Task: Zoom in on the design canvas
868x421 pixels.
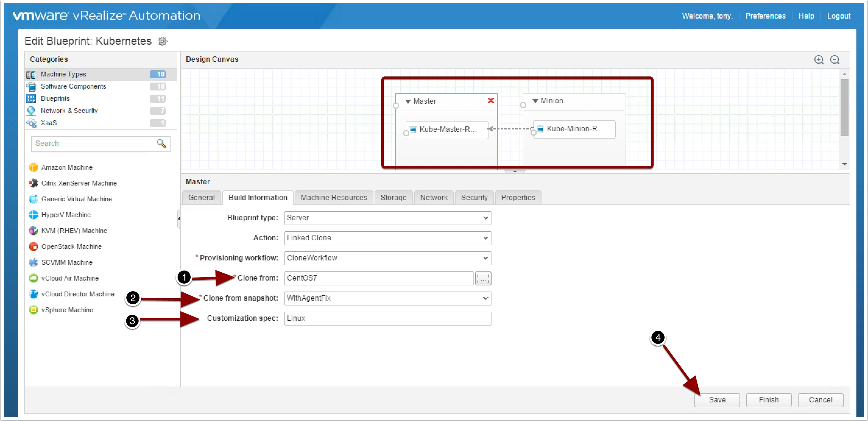Action: pyautogui.click(x=819, y=60)
